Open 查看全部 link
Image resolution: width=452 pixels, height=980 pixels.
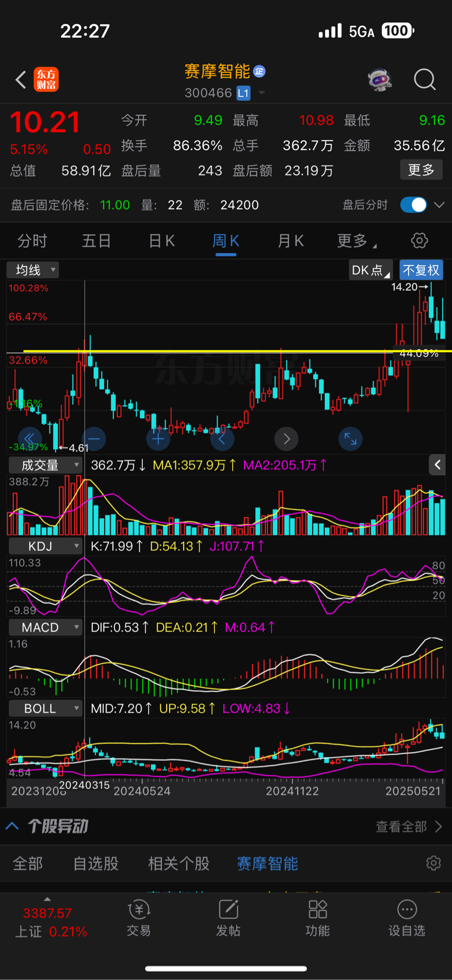click(x=409, y=826)
